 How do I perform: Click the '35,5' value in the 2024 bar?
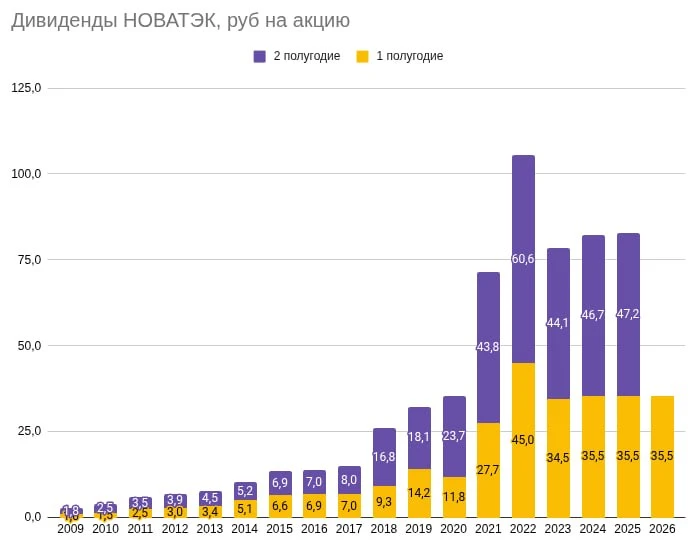593,456
